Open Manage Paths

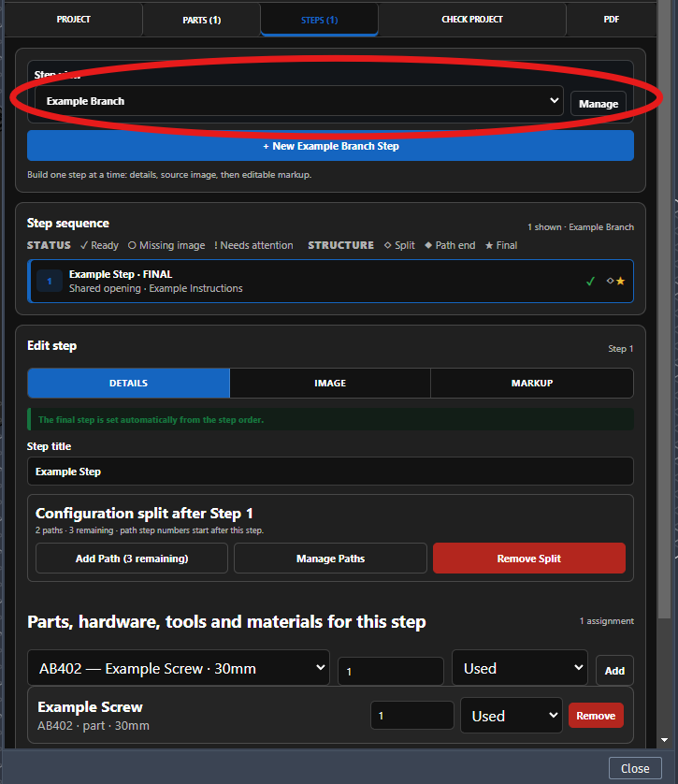point(330,558)
